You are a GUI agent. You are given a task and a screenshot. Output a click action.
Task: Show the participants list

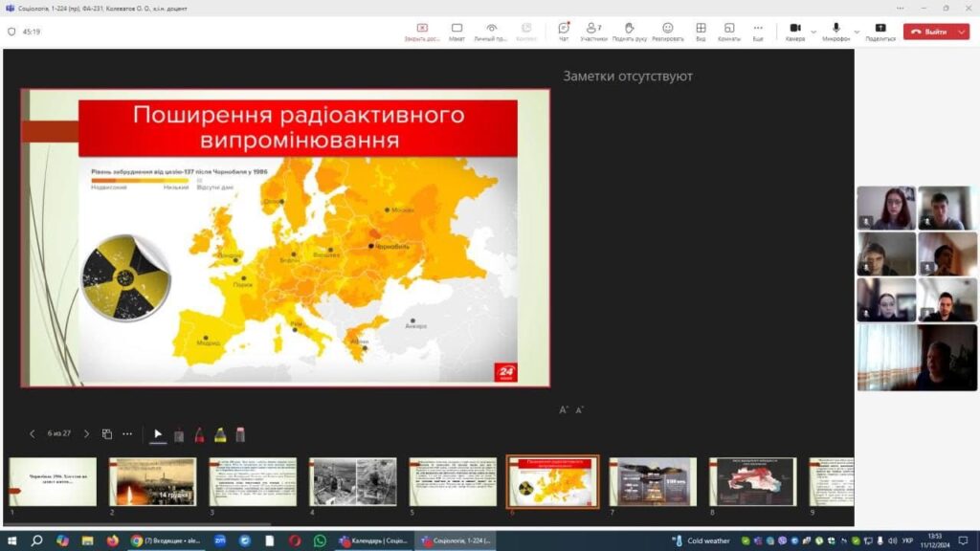[593, 32]
